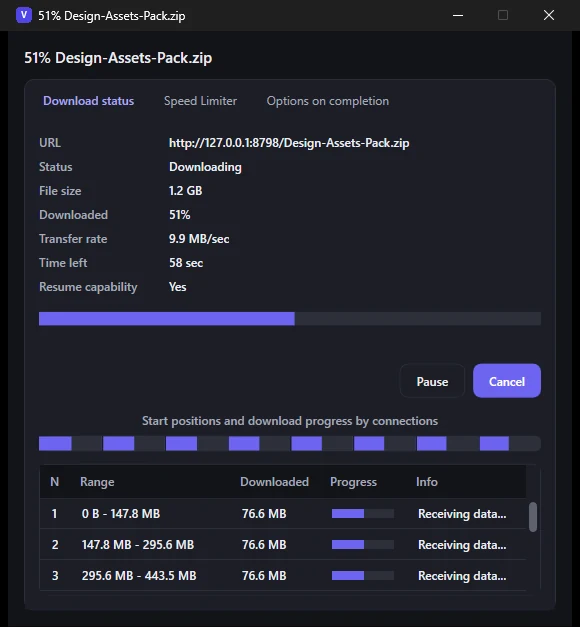Click connection 1 progress bar
The image size is (580, 627).
click(362, 513)
